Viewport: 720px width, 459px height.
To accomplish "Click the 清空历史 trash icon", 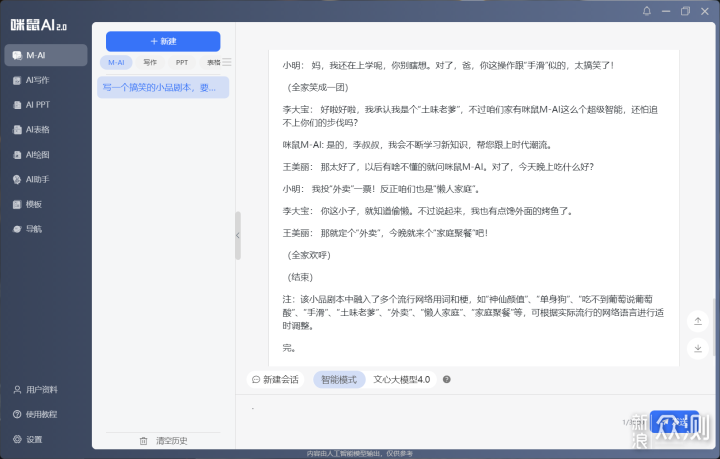I will (x=143, y=441).
